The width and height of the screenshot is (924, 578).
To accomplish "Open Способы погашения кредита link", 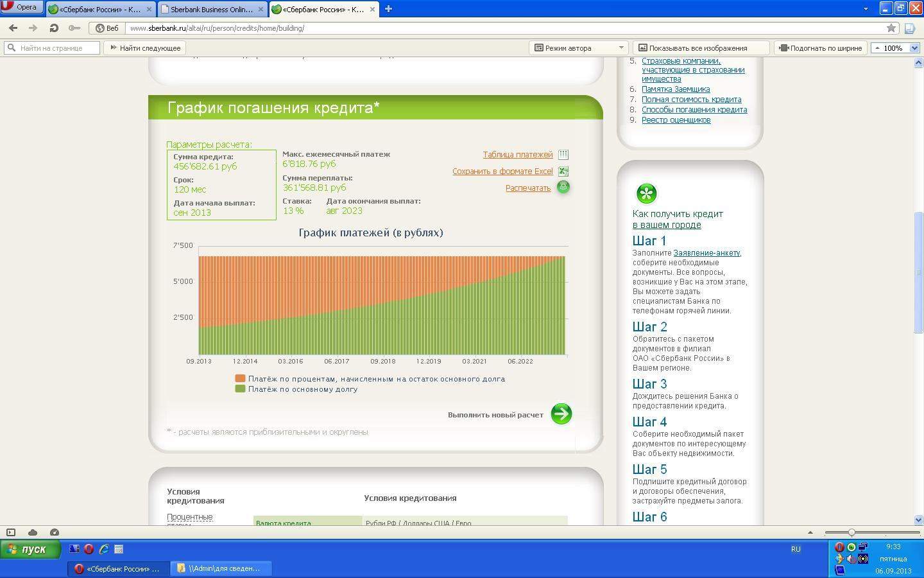I will click(x=694, y=110).
